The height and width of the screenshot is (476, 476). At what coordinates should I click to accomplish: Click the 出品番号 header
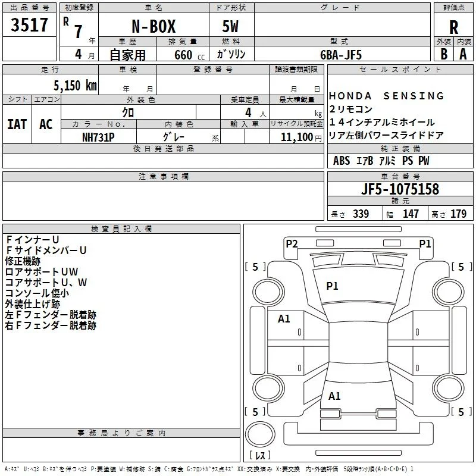pyautogui.click(x=29, y=8)
